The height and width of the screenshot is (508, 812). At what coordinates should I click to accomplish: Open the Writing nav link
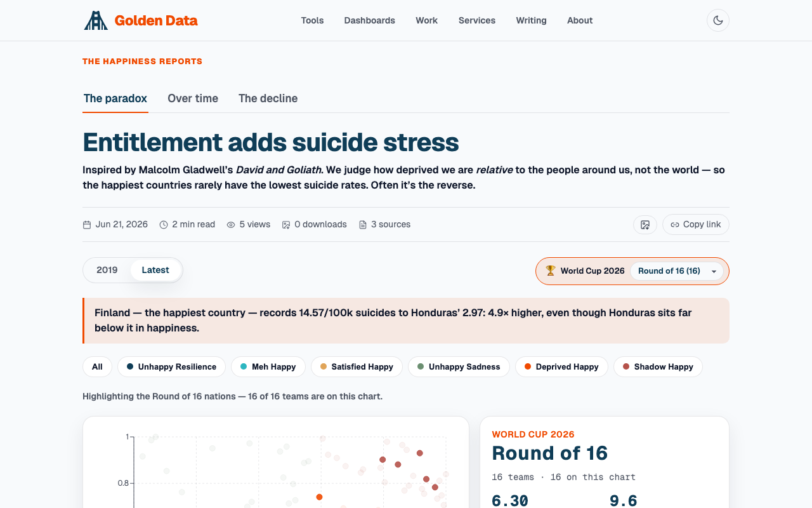point(531,20)
